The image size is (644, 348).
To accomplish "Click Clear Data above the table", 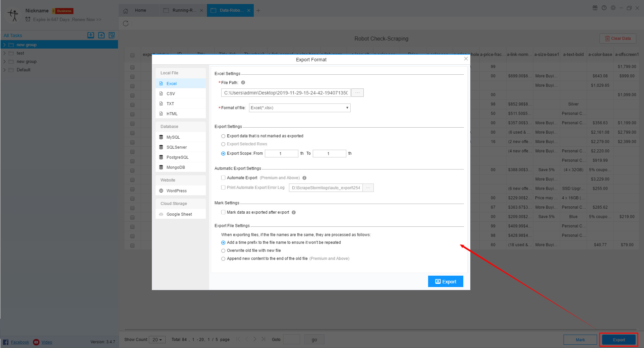I will (x=618, y=38).
